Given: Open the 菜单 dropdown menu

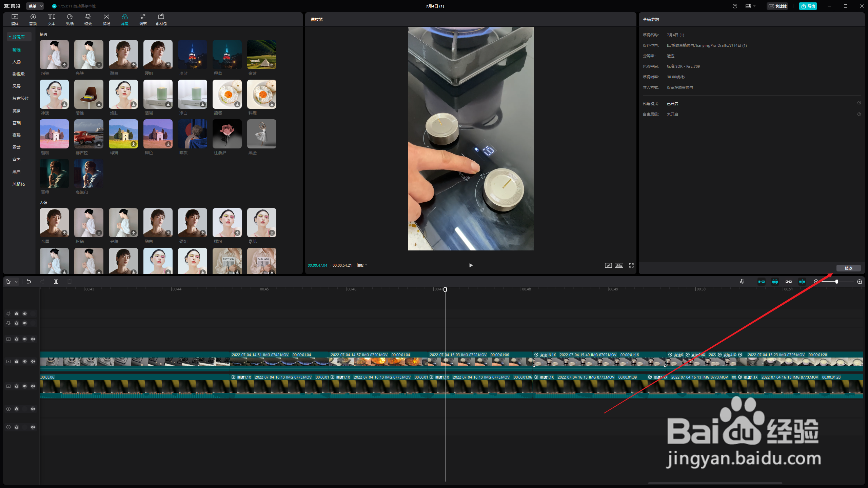Looking at the screenshot, I should 36,6.
